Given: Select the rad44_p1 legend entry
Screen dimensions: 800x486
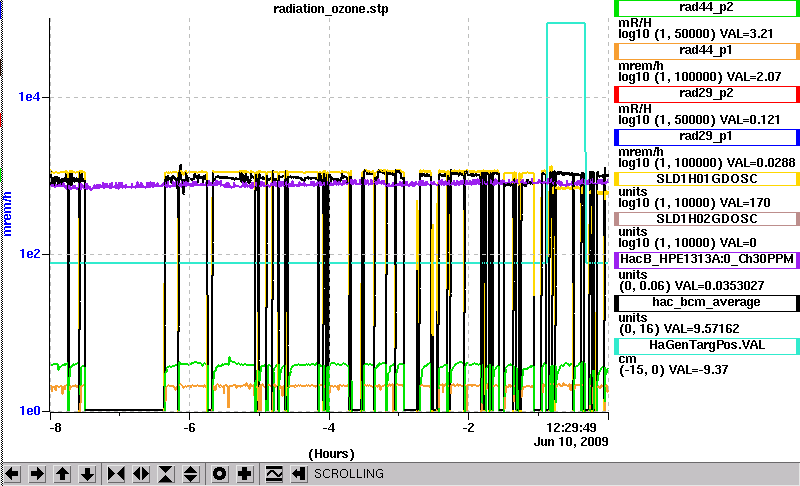Looking at the screenshot, I should (707, 51).
